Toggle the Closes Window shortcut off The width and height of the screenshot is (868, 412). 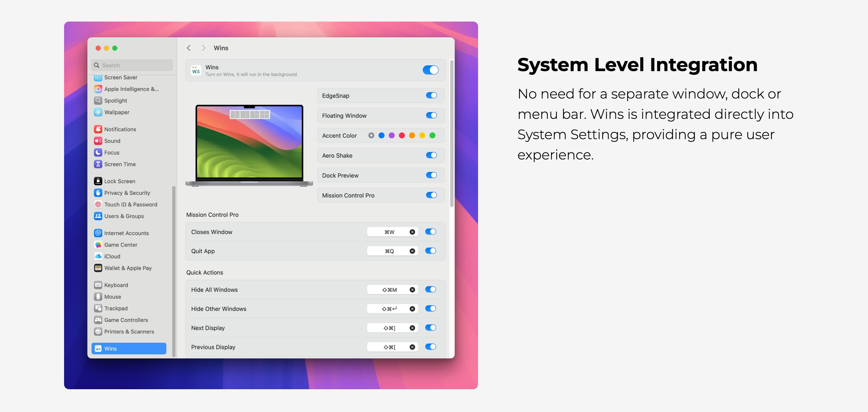pos(431,232)
